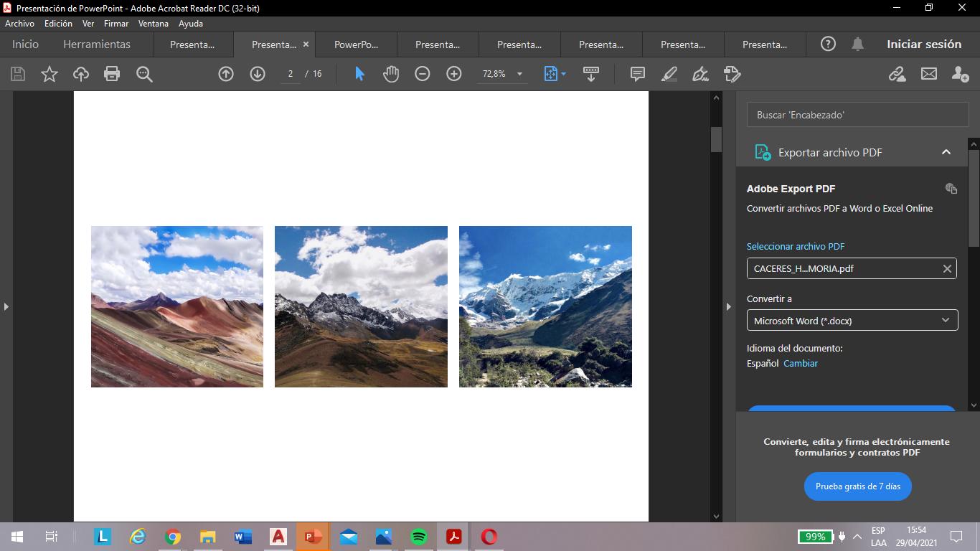980x551 pixels.
Task: Open the Help question mark icon
Action: point(828,44)
